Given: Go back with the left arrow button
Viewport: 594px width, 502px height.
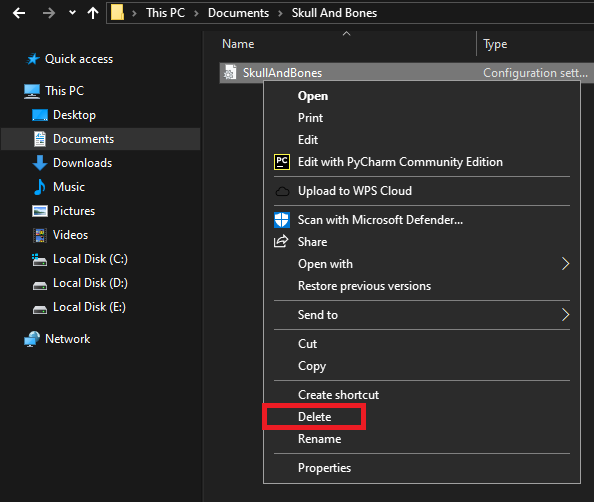Looking at the screenshot, I should (x=19, y=13).
